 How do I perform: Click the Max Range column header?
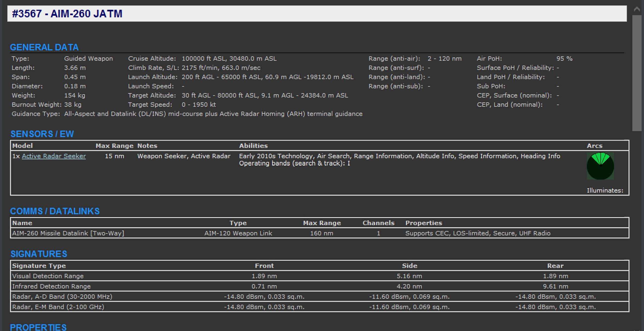[115, 145]
